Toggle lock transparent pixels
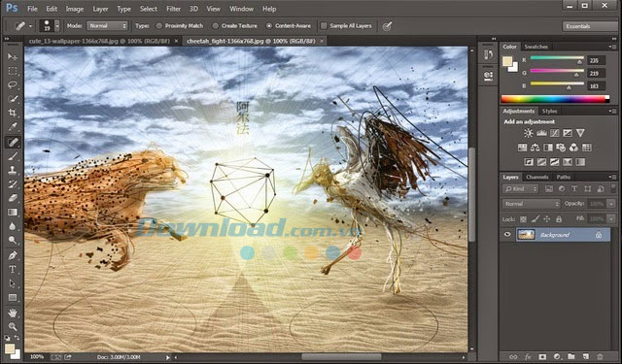 point(523,219)
